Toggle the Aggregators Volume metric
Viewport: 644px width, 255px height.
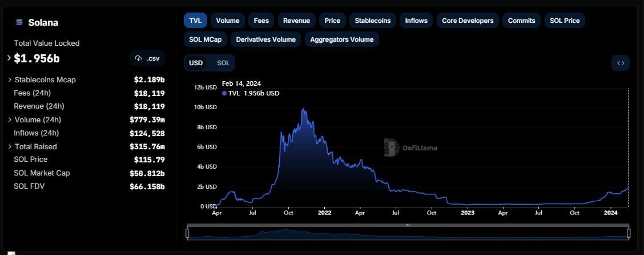(x=342, y=39)
